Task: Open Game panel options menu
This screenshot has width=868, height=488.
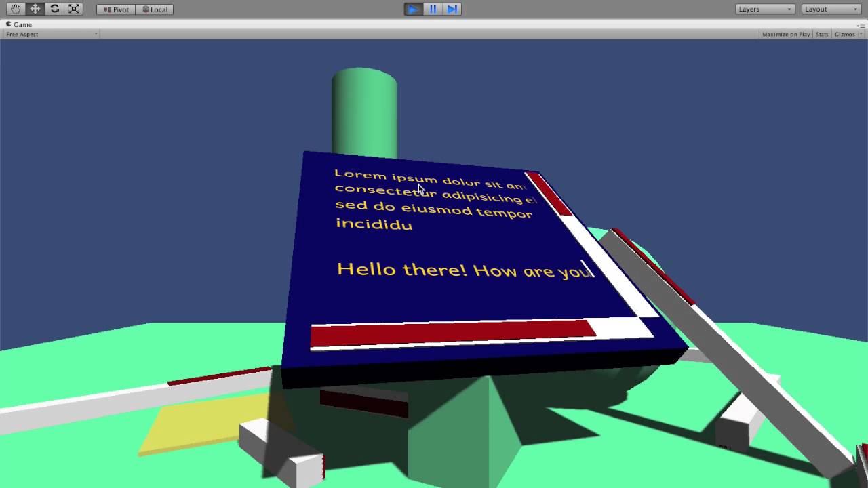Action: click(x=861, y=25)
